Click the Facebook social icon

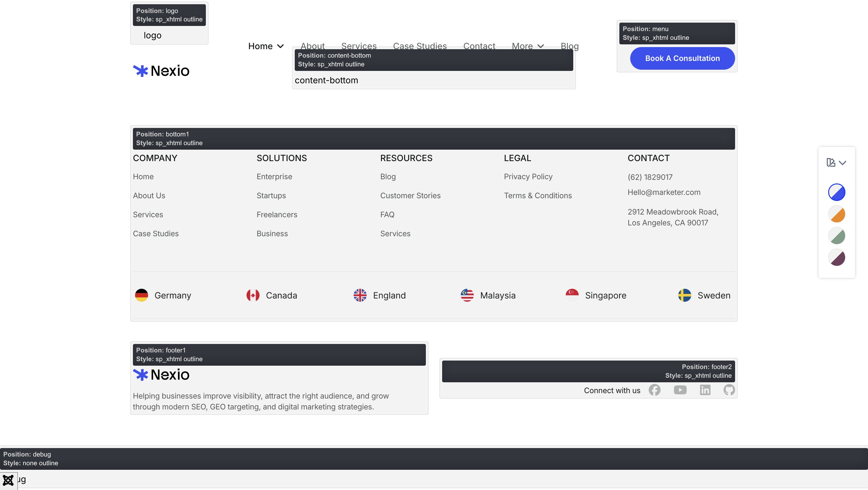point(654,390)
